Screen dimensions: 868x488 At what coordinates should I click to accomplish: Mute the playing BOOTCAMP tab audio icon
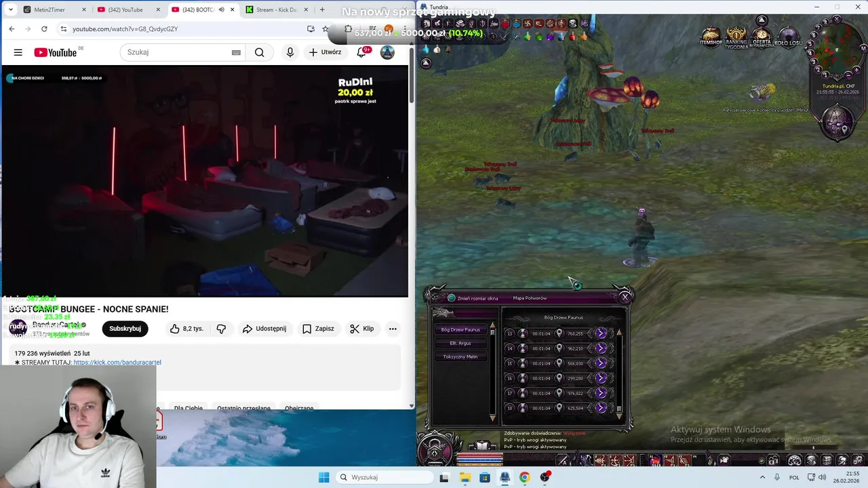tap(220, 9)
